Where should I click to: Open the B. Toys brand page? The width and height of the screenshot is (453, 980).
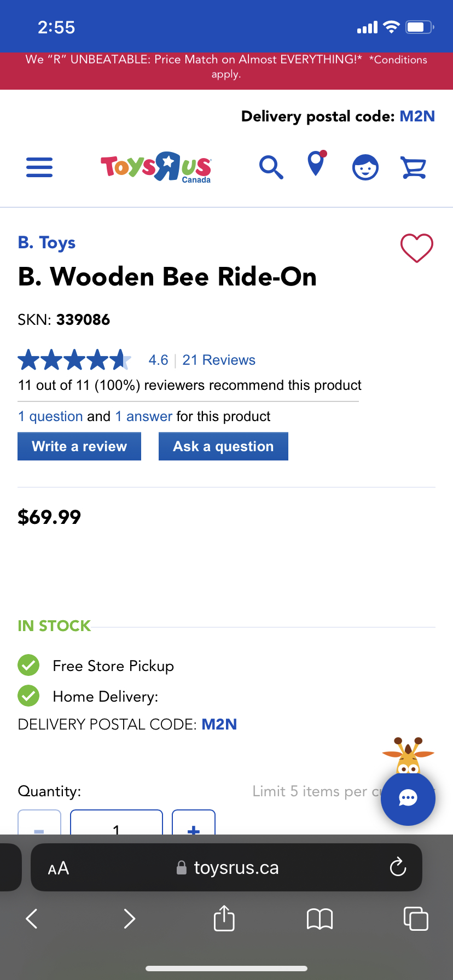click(47, 243)
